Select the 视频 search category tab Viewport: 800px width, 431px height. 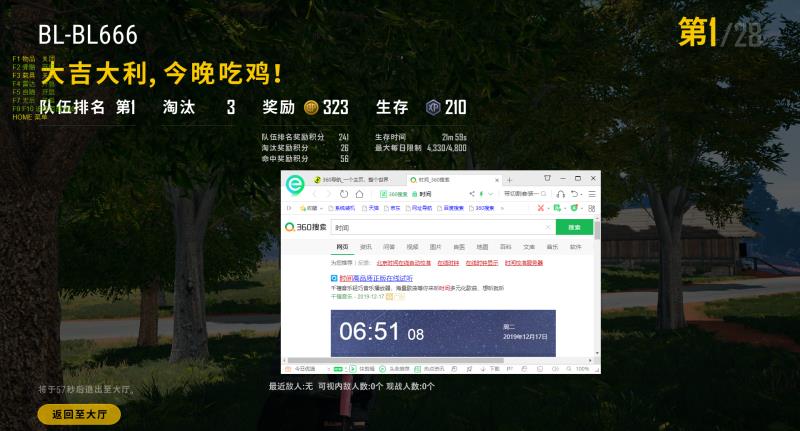pos(412,247)
